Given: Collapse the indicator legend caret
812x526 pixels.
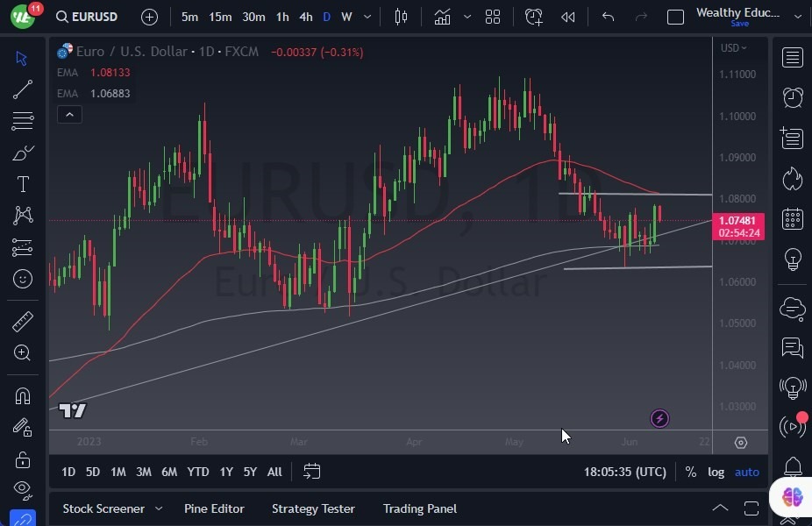Looking at the screenshot, I should [x=69, y=114].
